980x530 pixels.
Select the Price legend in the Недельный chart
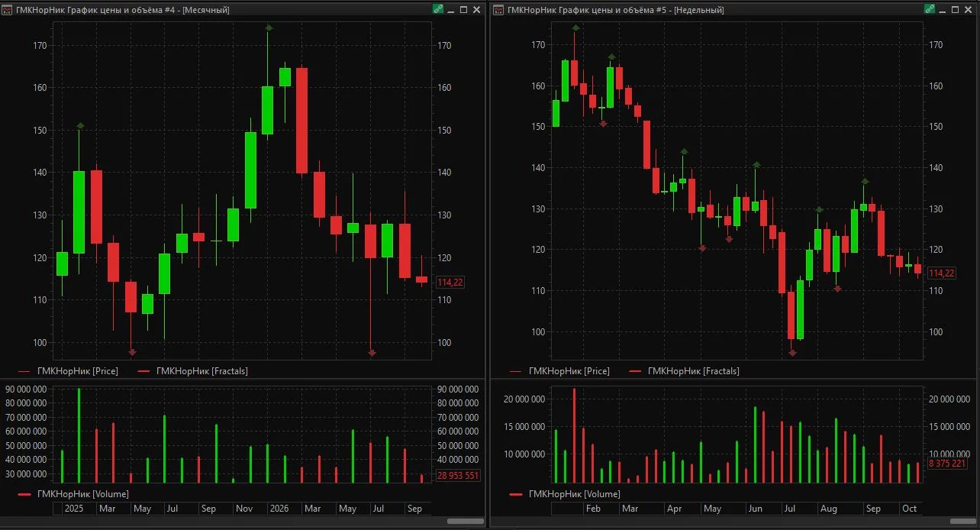pos(559,371)
